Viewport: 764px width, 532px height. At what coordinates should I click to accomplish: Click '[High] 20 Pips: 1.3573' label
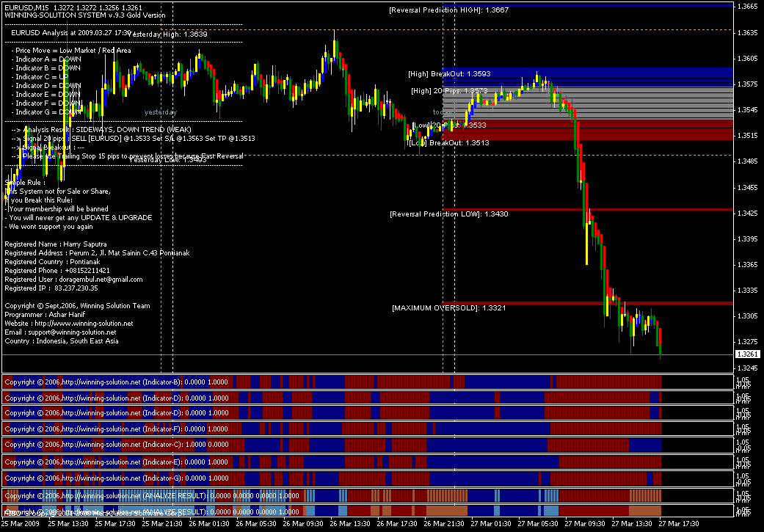[449, 90]
